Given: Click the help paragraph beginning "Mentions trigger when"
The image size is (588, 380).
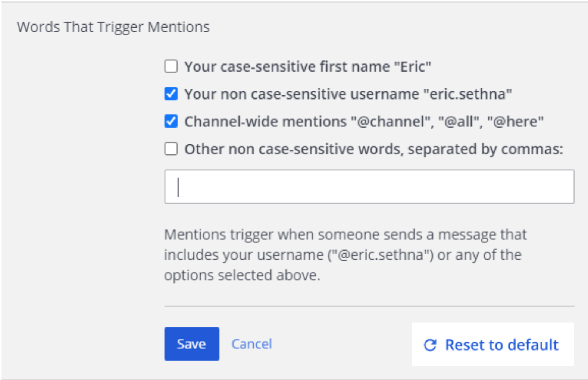Looking at the screenshot, I should coord(345,255).
